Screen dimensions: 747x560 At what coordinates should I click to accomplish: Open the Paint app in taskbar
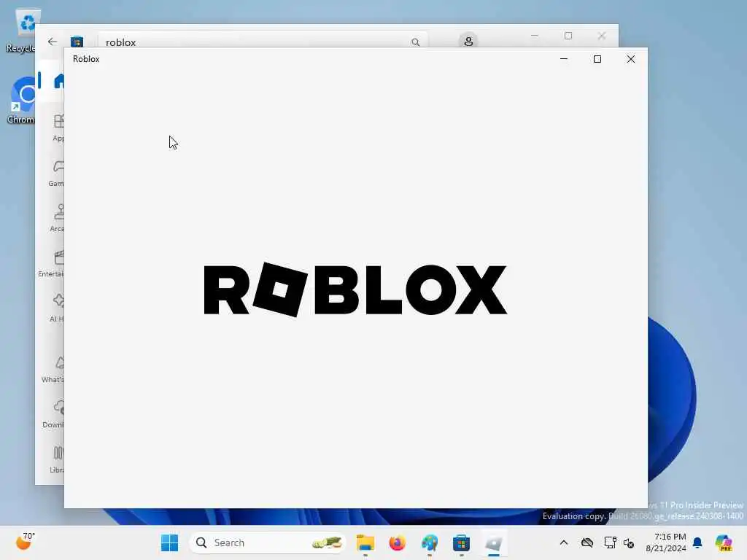(x=429, y=542)
